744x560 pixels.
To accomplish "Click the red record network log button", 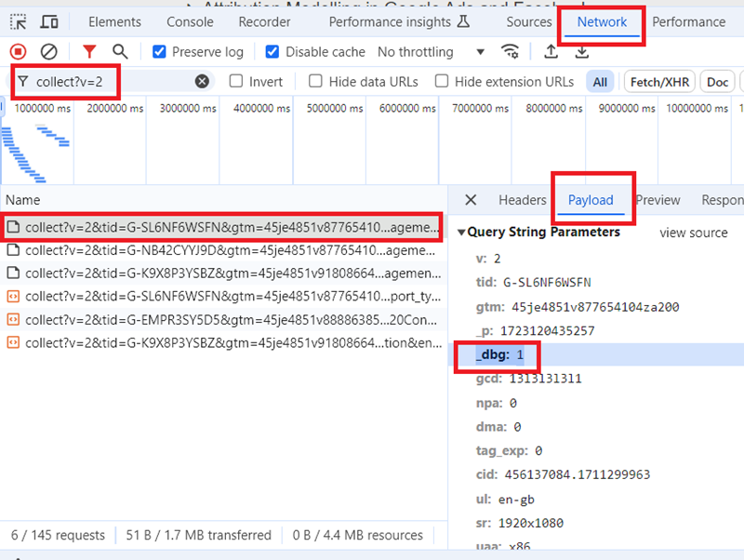I will click(x=16, y=52).
